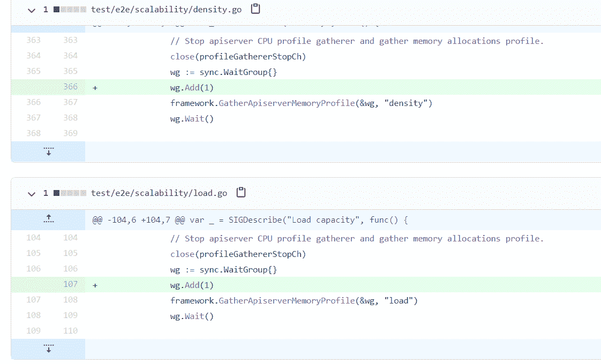Collapse the load.go file diff

[32, 193]
